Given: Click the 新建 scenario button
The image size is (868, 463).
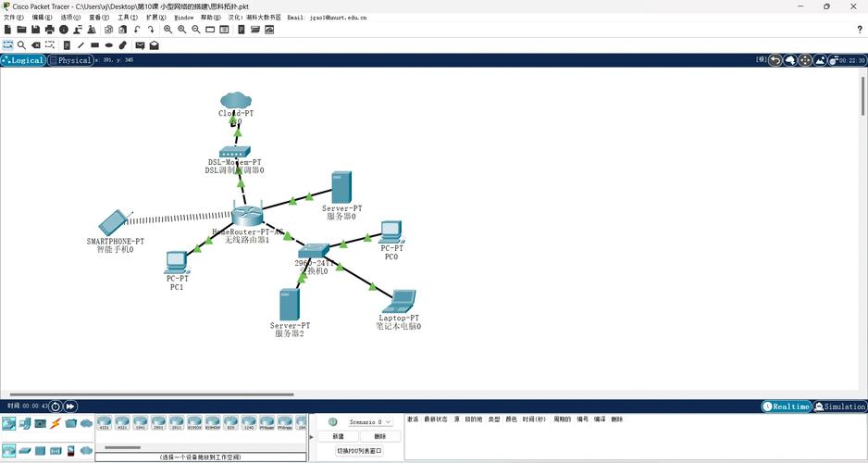Looking at the screenshot, I should point(338,436).
